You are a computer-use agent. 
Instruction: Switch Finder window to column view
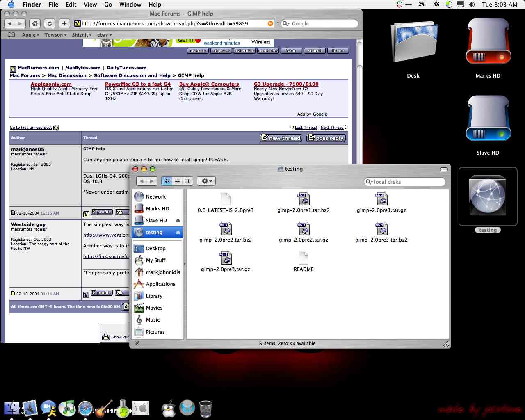tap(187, 181)
